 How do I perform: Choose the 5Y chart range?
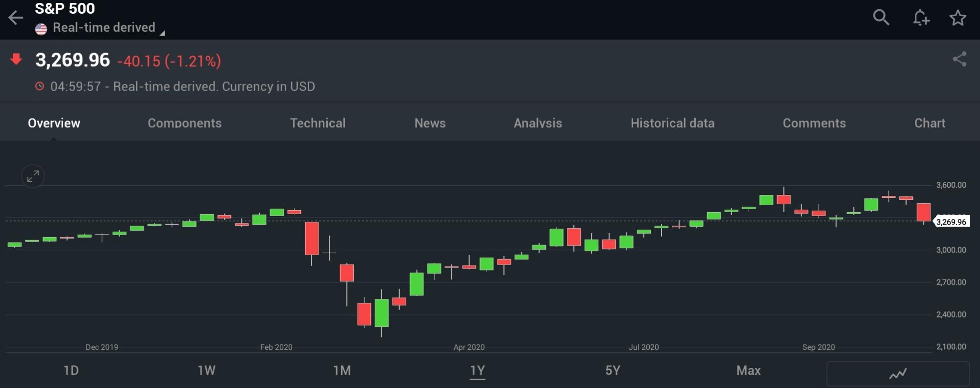point(613,370)
